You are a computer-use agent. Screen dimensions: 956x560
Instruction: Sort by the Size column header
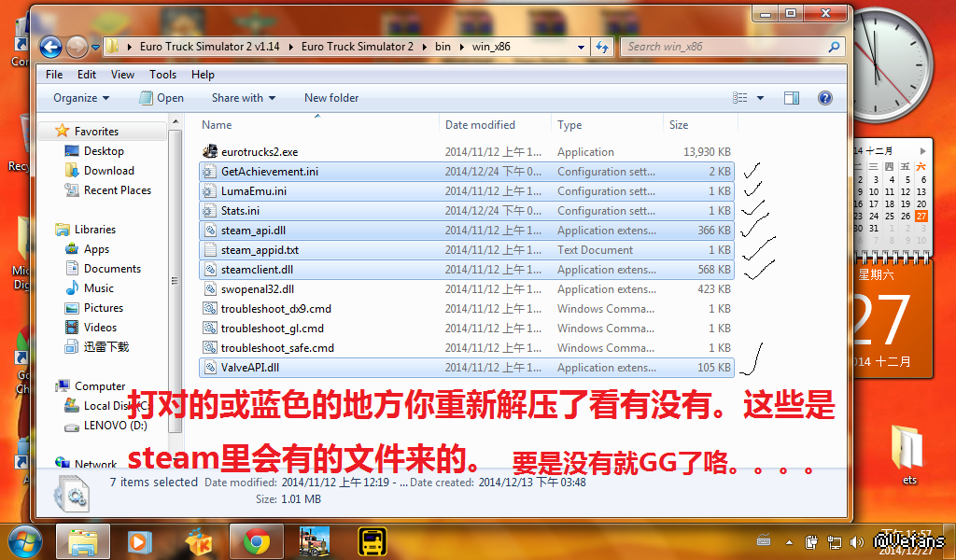pos(679,125)
